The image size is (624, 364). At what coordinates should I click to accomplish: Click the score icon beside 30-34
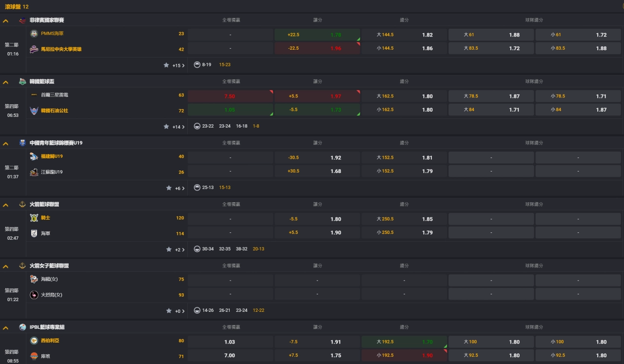[x=197, y=249]
